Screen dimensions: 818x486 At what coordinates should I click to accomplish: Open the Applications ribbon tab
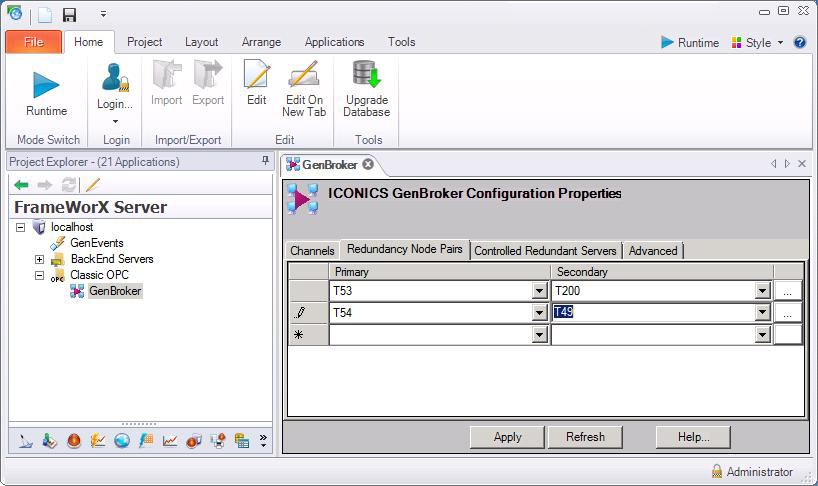[x=334, y=42]
